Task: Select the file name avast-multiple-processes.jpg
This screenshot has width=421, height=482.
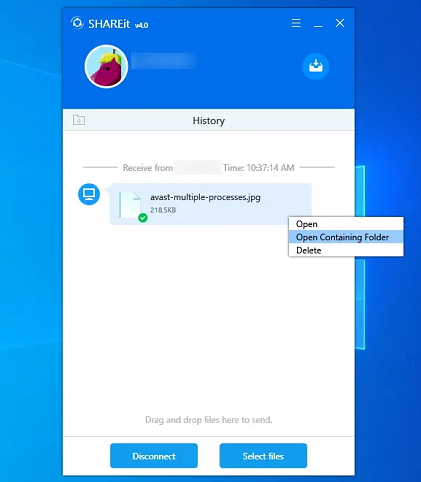Action: [x=205, y=197]
